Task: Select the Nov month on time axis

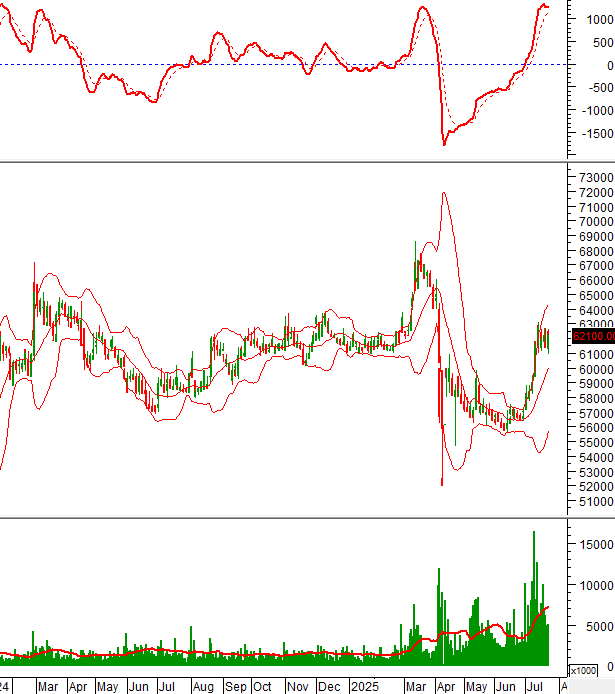Action: (297, 687)
